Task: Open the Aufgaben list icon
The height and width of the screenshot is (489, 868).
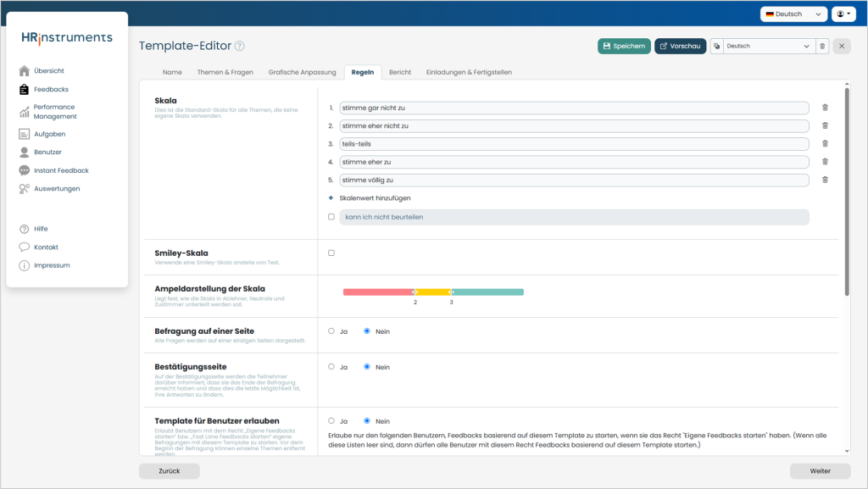Action: click(24, 134)
